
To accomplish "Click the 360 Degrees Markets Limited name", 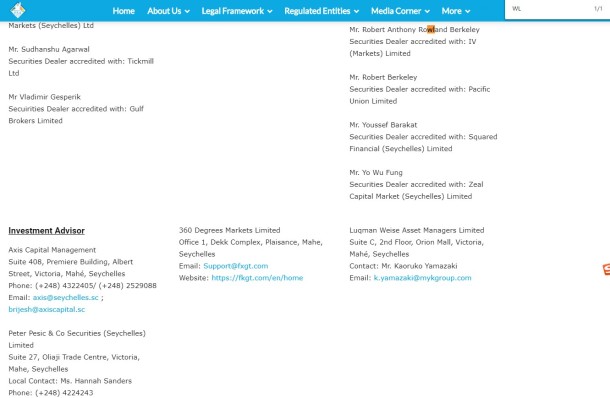I will (x=230, y=230).
